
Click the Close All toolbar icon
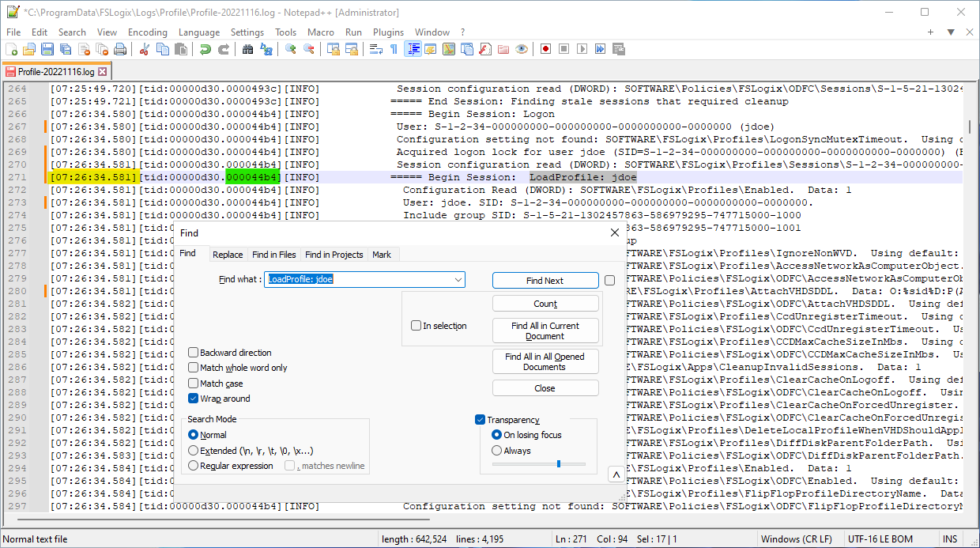(x=102, y=49)
